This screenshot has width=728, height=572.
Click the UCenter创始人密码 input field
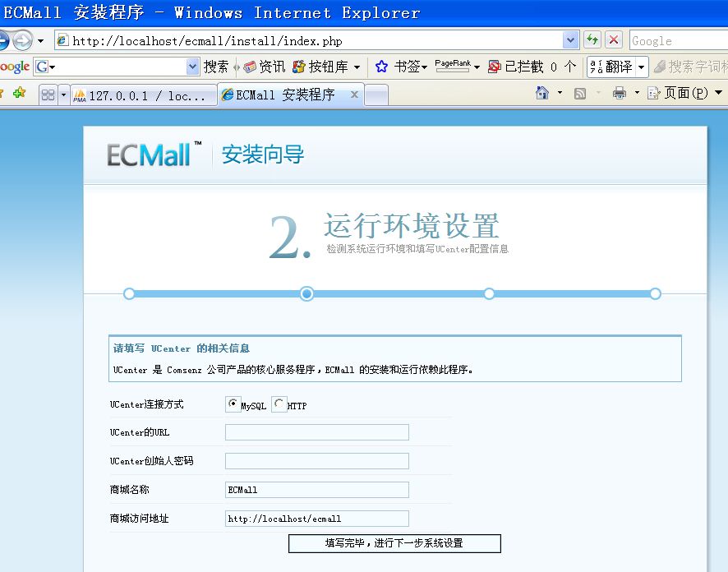point(317,461)
